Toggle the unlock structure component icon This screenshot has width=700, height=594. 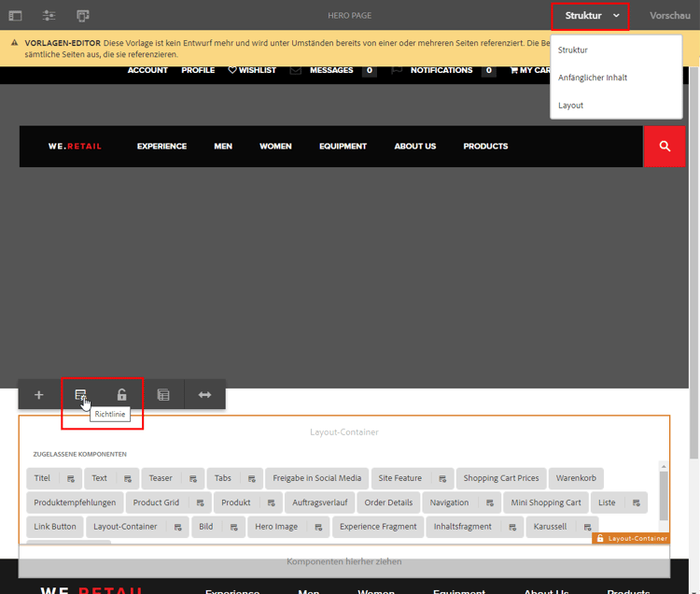pos(122,395)
